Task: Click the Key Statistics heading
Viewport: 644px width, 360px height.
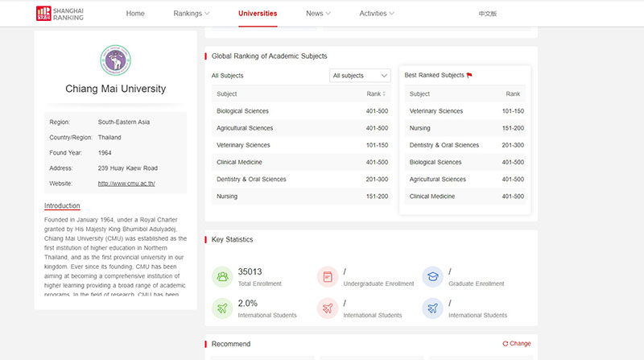Action: point(232,239)
